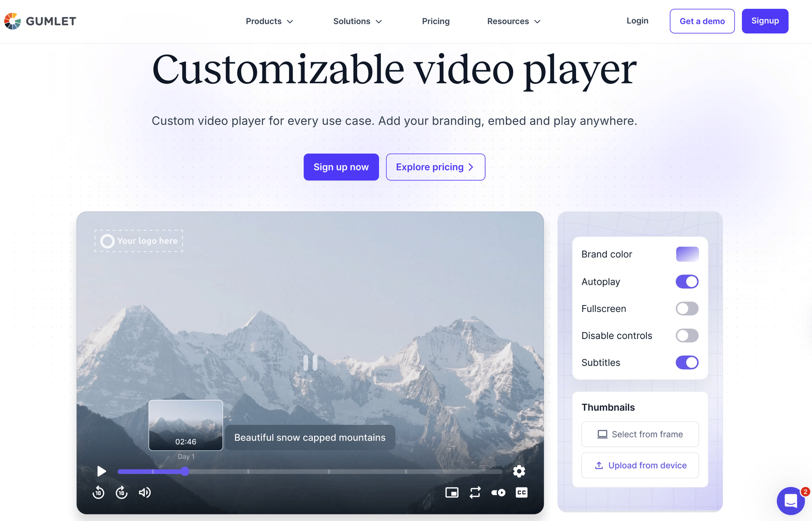The image size is (812, 521).
Task: Rewind 10 seconds in the player
Action: point(98,492)
